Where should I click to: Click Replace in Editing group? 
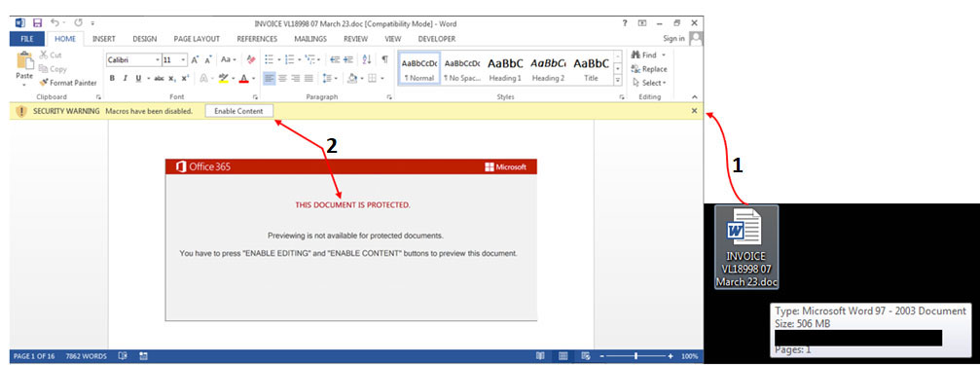[x=649, y=69]
